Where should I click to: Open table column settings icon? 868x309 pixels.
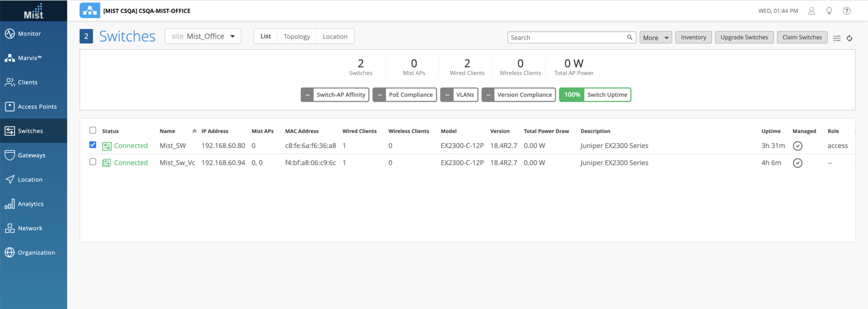(x=837, y=38)
